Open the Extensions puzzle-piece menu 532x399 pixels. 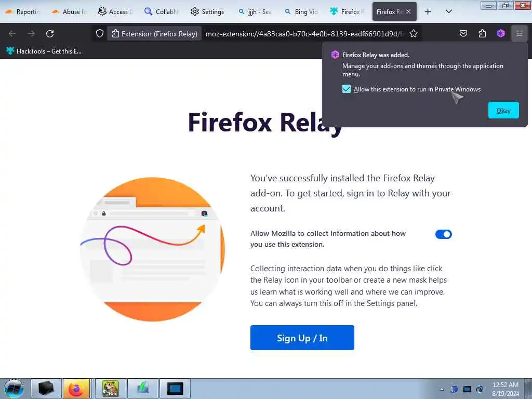coord(482,33)
